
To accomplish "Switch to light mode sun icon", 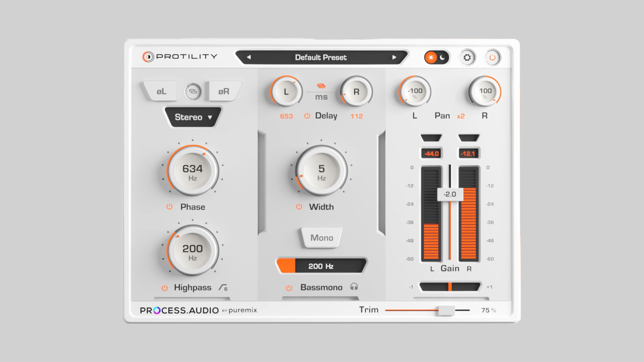I will tap(431, 58).
